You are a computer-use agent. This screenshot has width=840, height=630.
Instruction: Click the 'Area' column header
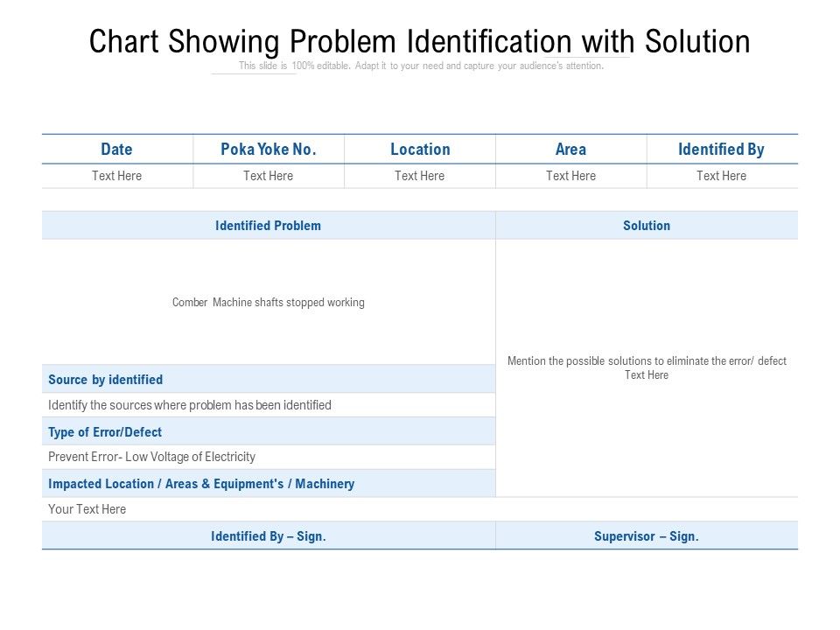point(571,149)
